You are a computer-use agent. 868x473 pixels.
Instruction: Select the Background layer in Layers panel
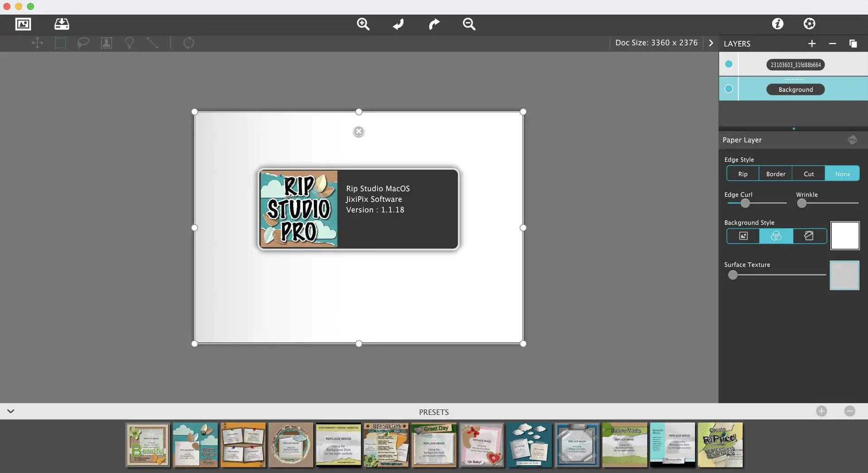[x=795, y=89]
